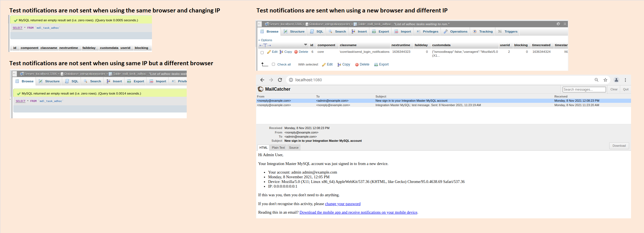
Task: Click the 'customdata' cell starting with {"ismoodleapp"
Action: pyautogui.click(x=465, y=54)
